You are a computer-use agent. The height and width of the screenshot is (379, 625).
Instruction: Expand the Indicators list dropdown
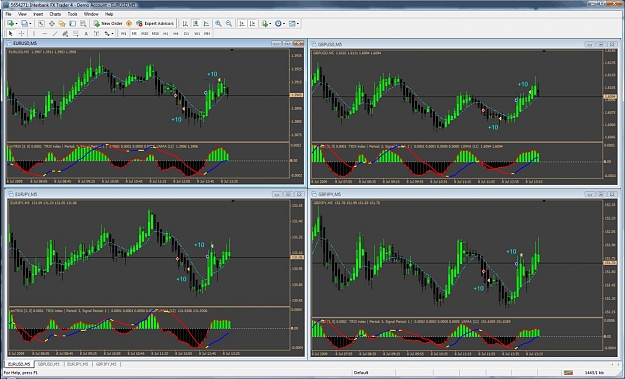[270, 24]
